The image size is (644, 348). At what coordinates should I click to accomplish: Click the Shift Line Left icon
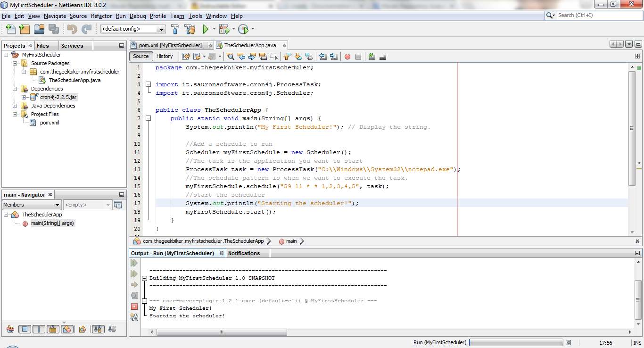click(323, 57)
